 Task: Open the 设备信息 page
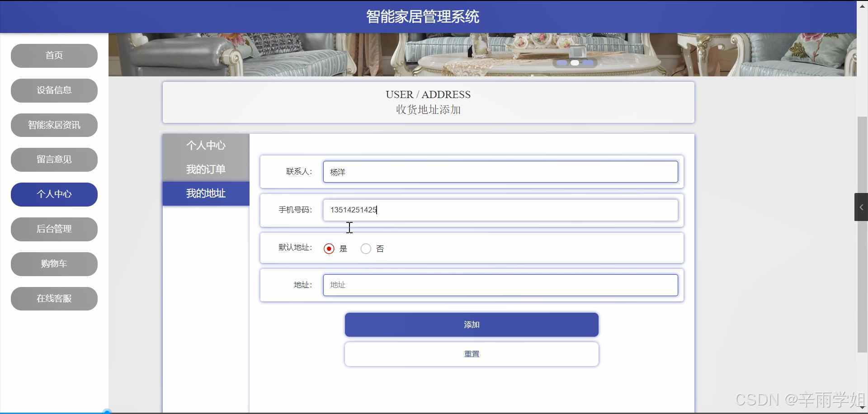(54, 90)
